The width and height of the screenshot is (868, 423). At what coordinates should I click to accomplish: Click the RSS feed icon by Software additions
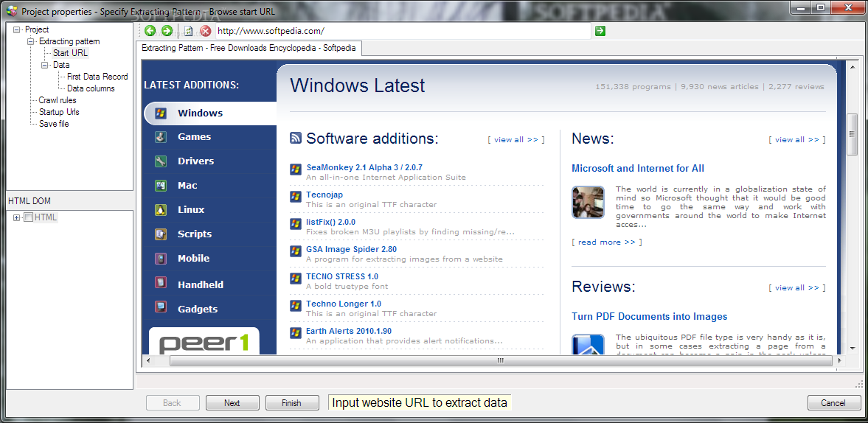coord(296,139)
